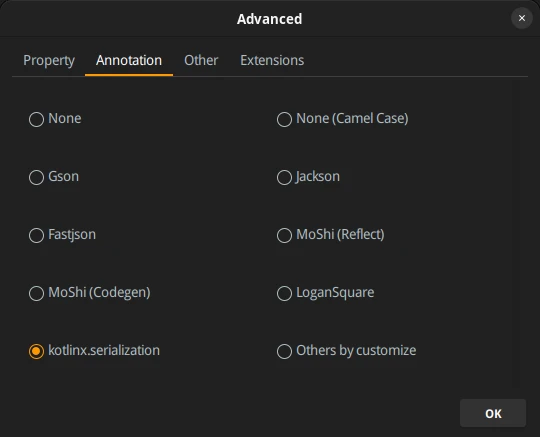540x437 pixels.
Task: Switch to the Other tab
Action: pyautogui.click(x=201, y=61)
